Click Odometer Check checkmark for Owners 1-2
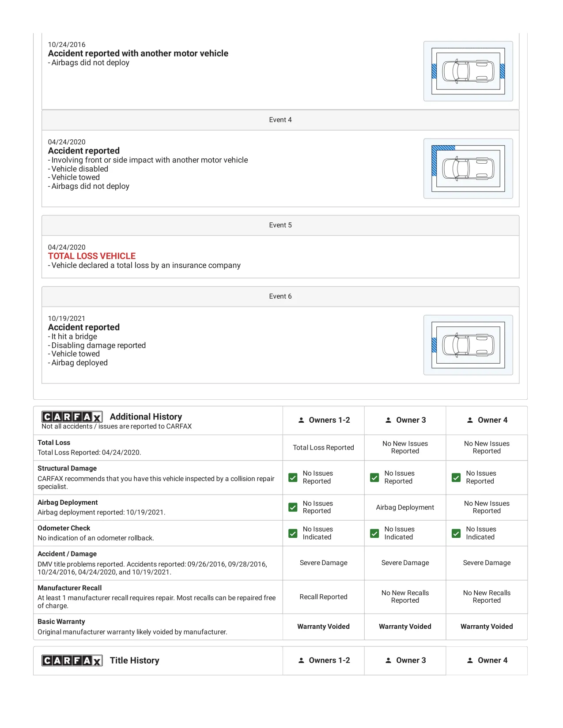Viewport: 563px width, 728px height. click(x=293, y=533)
